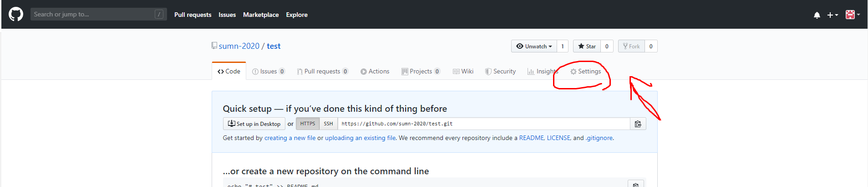Screen dimensions: 868x187
Task: Open Marketplace in top navigation
Action: tap(261, 15)
